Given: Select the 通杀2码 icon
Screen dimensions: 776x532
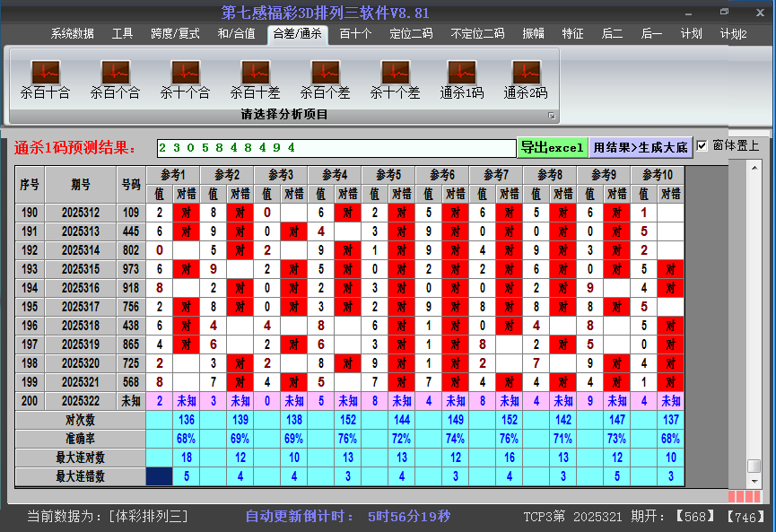Looking at the screenshot, I should (x=526, y=79).
